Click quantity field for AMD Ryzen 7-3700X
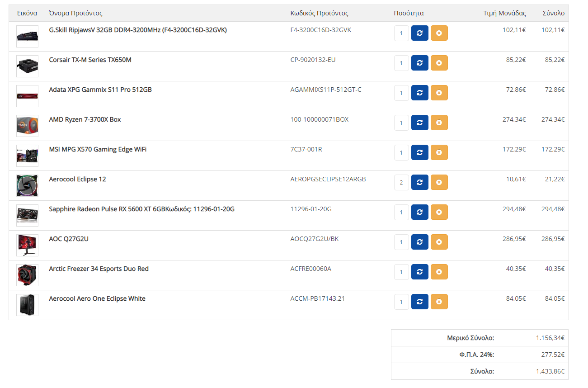 pyautogui.click(x=401, y=123)
